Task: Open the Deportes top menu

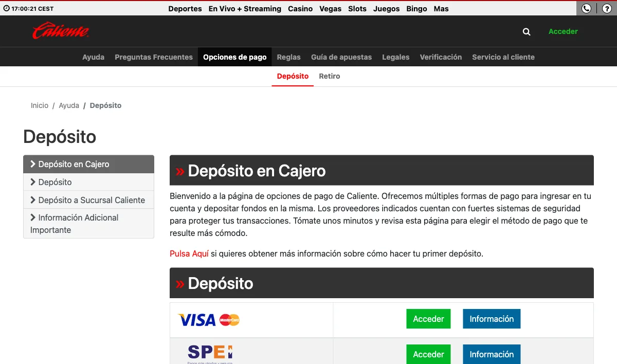Action: 185,9
